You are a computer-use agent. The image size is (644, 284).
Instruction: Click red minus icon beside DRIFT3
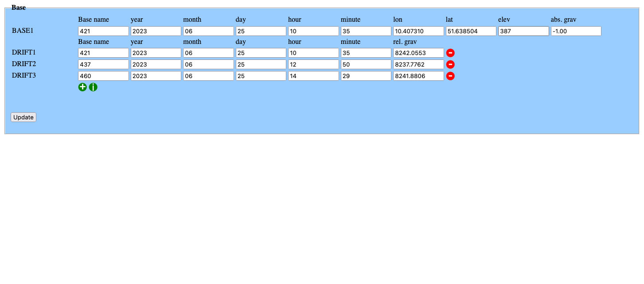point(450,76)
